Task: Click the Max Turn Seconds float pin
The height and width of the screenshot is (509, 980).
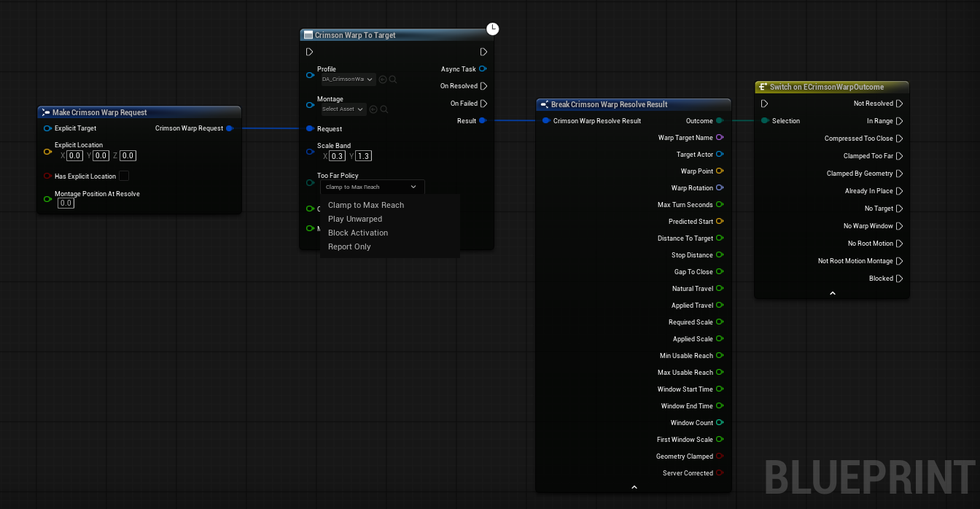Action: [x=720, y=204]
